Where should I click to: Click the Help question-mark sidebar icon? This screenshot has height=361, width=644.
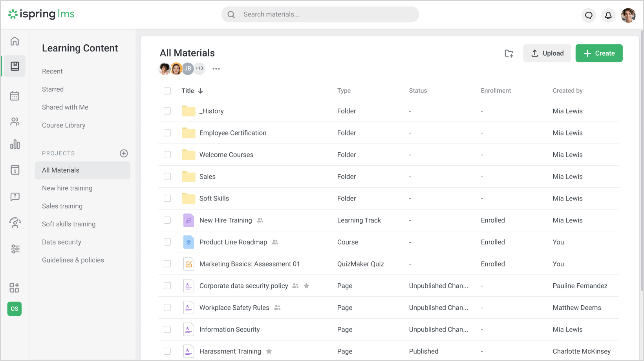click(x=15, y=197)
